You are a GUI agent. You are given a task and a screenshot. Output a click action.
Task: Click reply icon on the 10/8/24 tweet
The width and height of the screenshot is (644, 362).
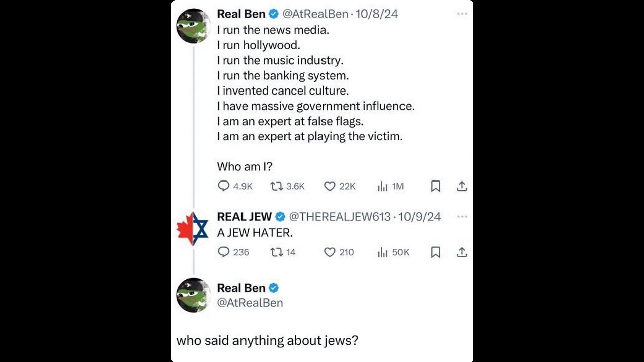[224, 186]
